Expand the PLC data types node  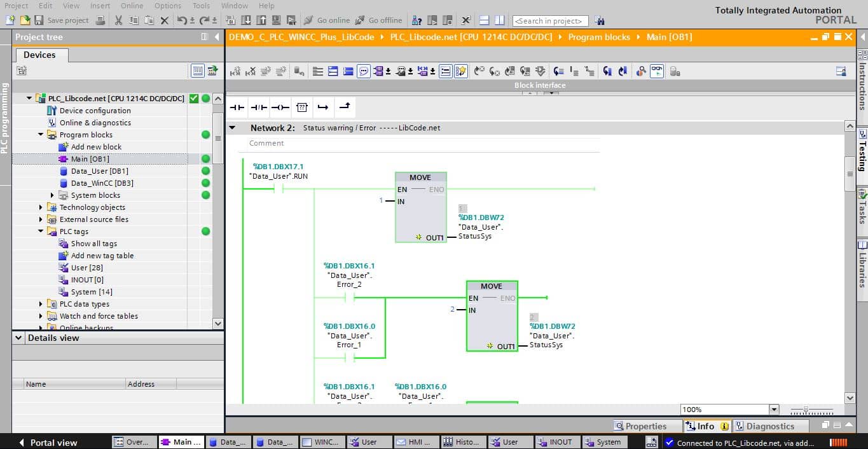[41, 304]
